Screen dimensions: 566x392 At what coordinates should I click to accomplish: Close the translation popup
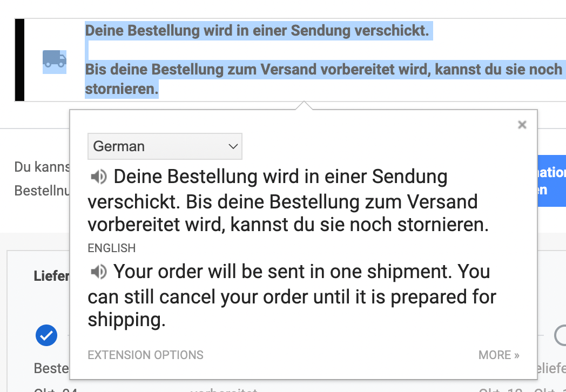(x=522, y=125)
